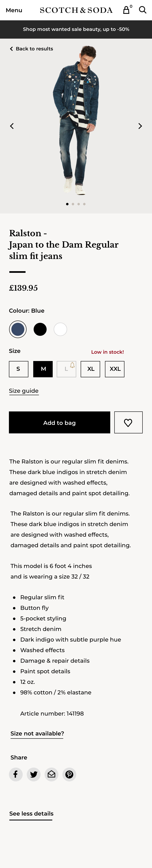The height and width of the screenshot is (868, 152).
Task: Collapse with See less details
Action: coord(31,813)
